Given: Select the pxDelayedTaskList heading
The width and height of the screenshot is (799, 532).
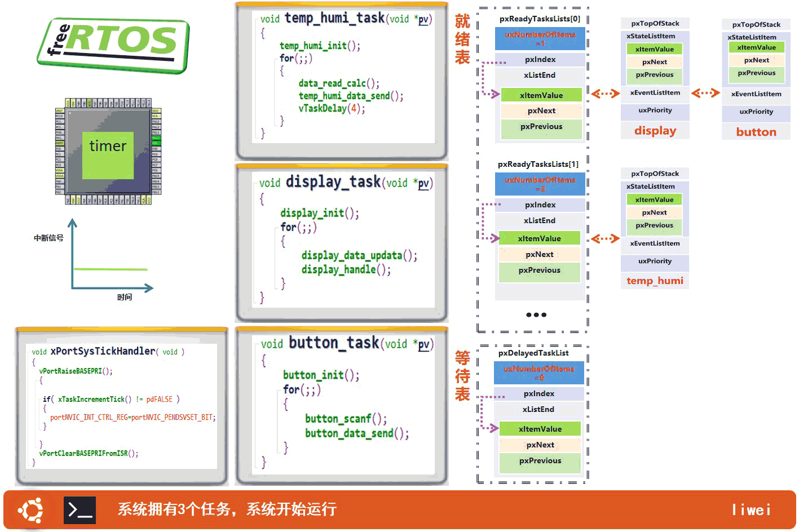Looking at the screenshot, I should (x=533, y=353).
